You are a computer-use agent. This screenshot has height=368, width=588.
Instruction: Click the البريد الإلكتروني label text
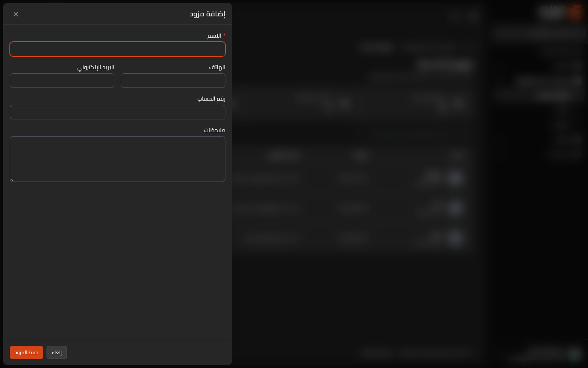click(x=96, y=67)
